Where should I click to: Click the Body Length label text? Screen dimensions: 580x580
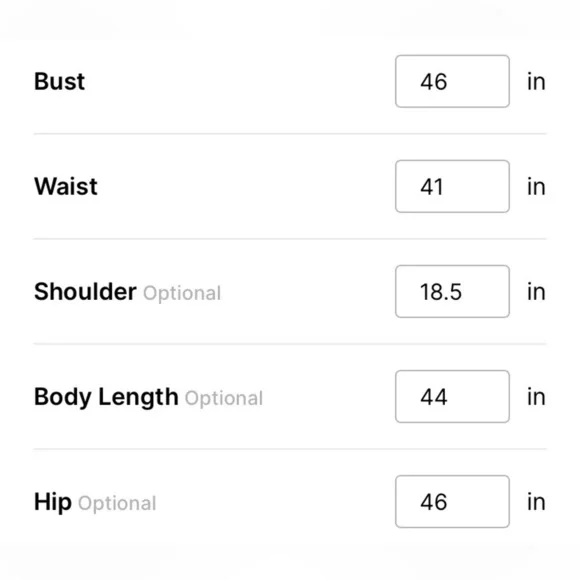pos(106,397)
